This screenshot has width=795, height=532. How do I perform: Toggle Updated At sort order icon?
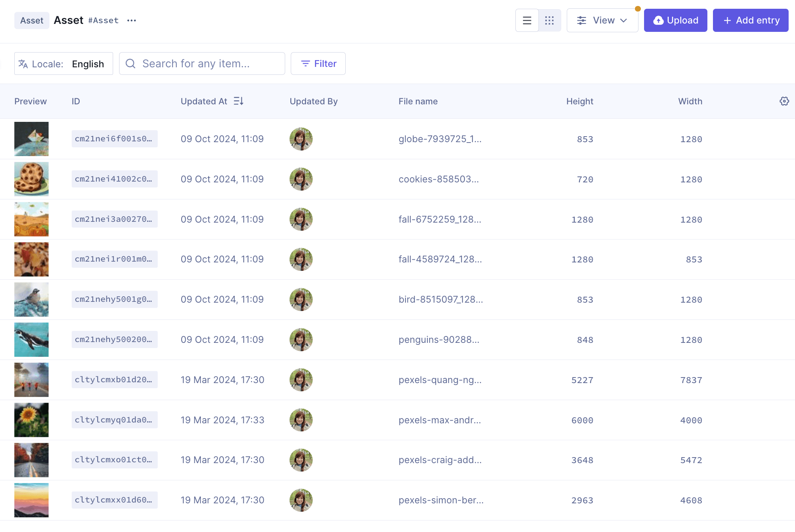point(239,101)
